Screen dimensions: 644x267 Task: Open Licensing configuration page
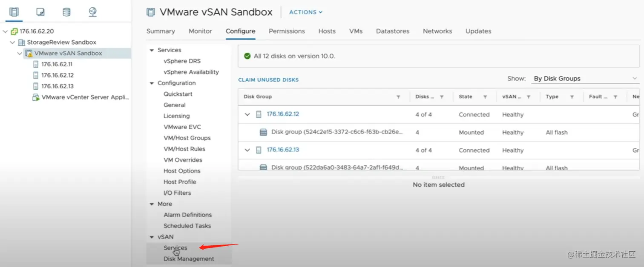pos(177,116)
